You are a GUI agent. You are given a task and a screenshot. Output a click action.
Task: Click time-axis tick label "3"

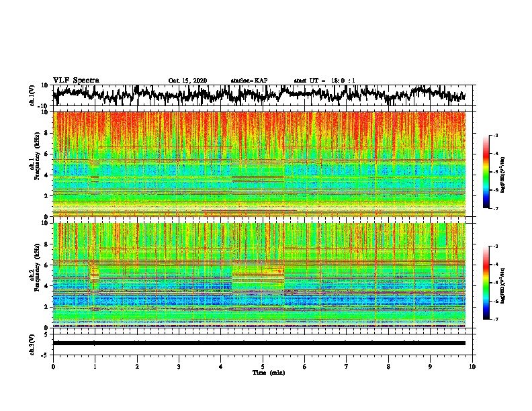(x=179, y=367)
